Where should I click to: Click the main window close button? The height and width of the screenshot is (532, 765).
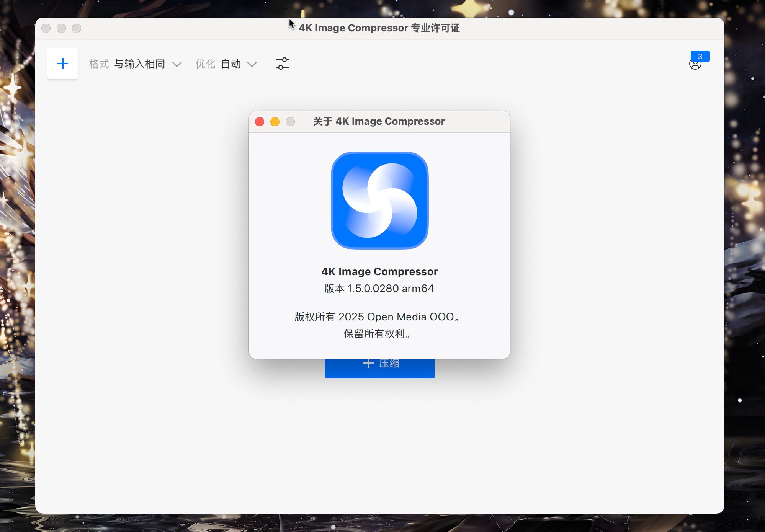(46, 28)
